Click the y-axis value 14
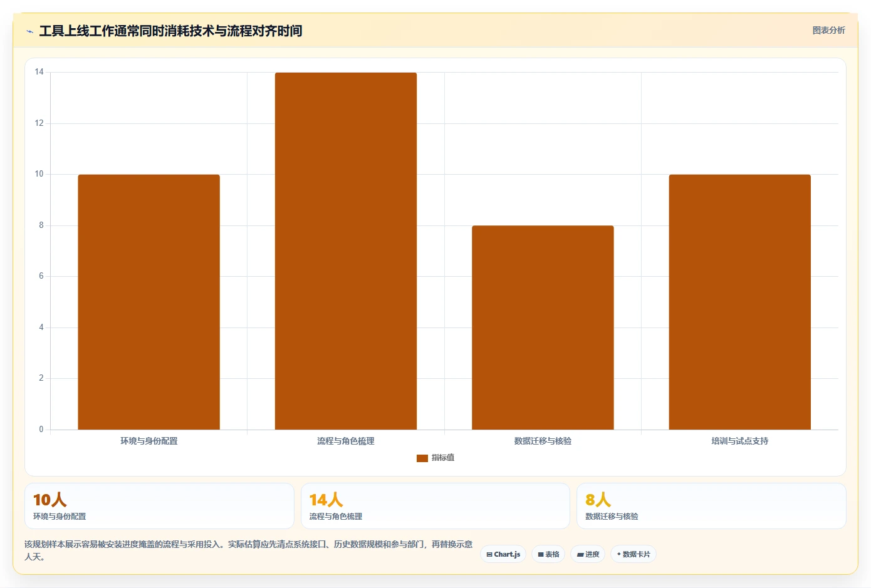Image resolution: width=871 pixels, height=588 pixels. point(39,72)
